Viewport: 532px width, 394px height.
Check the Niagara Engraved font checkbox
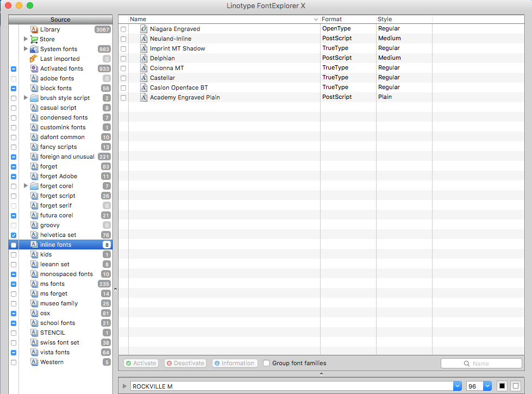(123, 29)
